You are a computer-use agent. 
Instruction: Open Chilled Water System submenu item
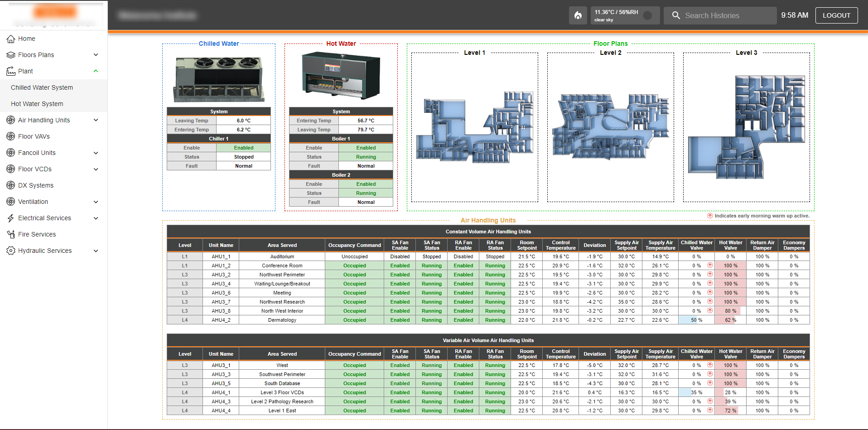pos(53,87)
